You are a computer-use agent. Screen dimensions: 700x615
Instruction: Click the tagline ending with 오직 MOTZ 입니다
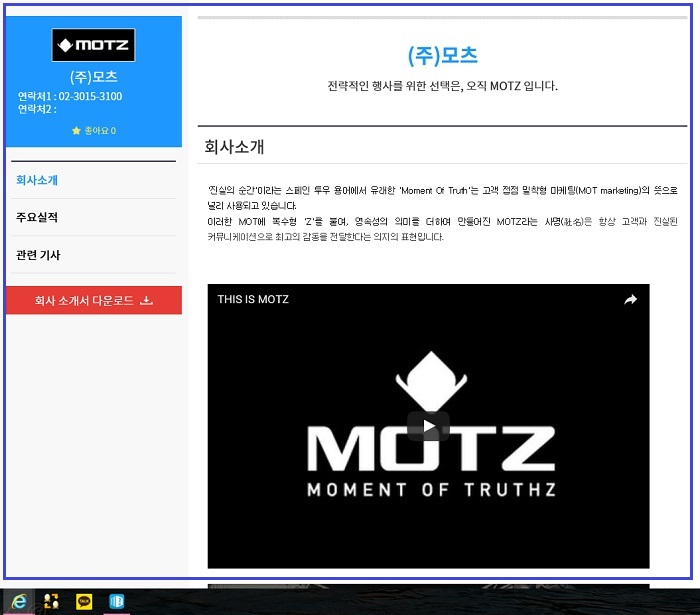coord(442,86)
